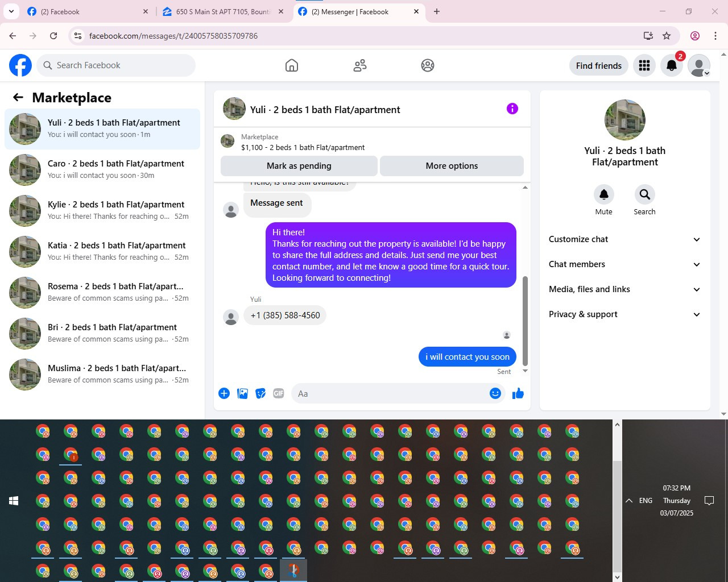Screen dimensions: 728x582
Task: Open Windows notification center icon
Action: tap(709, 501)
